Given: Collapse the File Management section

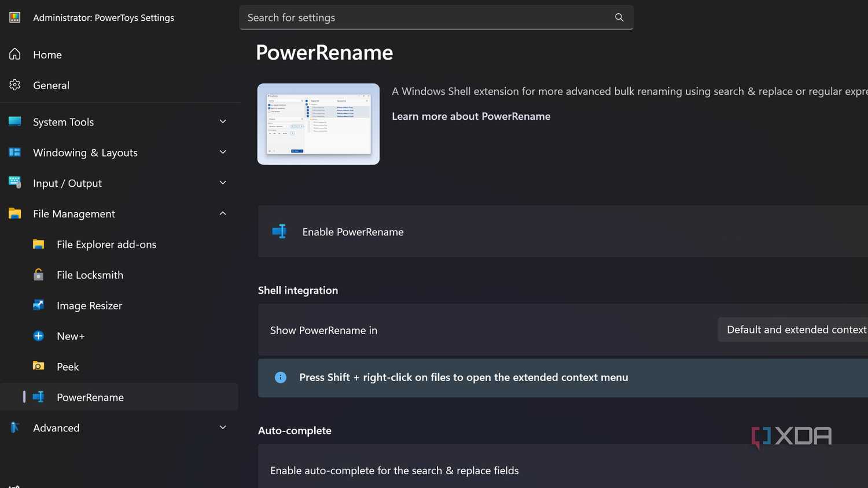Looking at the screenshot, I should [223, 213].
